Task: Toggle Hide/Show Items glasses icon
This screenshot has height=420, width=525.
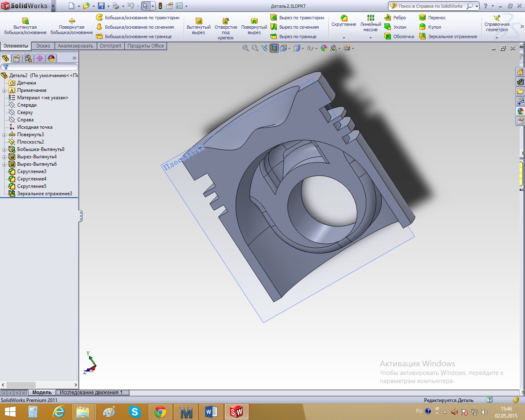Action: tap(310, 48)
